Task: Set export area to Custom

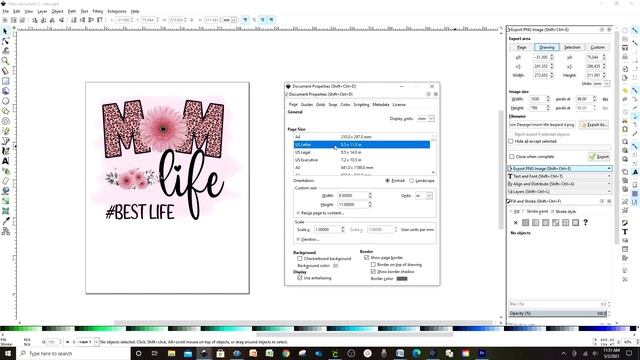Action: [x=598, y=48]
